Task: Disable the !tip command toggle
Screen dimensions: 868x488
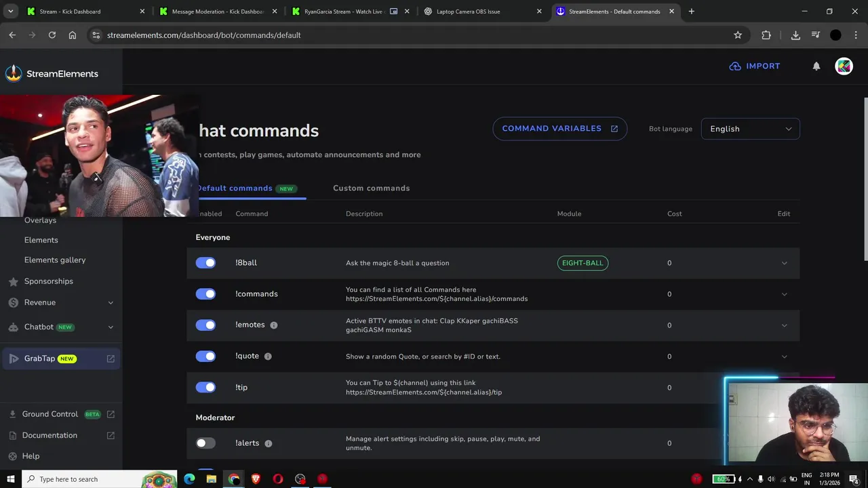Action: coord(205,388)
